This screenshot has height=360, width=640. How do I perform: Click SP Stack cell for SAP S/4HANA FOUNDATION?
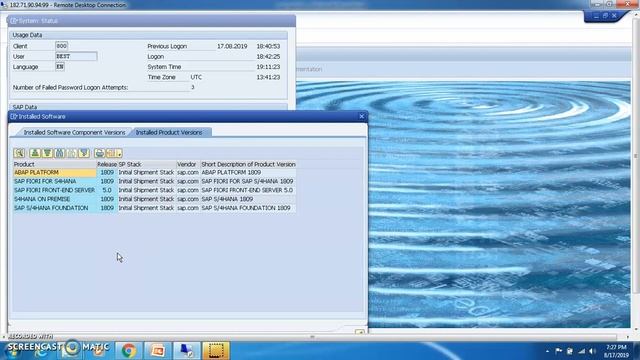coord(147,208)
